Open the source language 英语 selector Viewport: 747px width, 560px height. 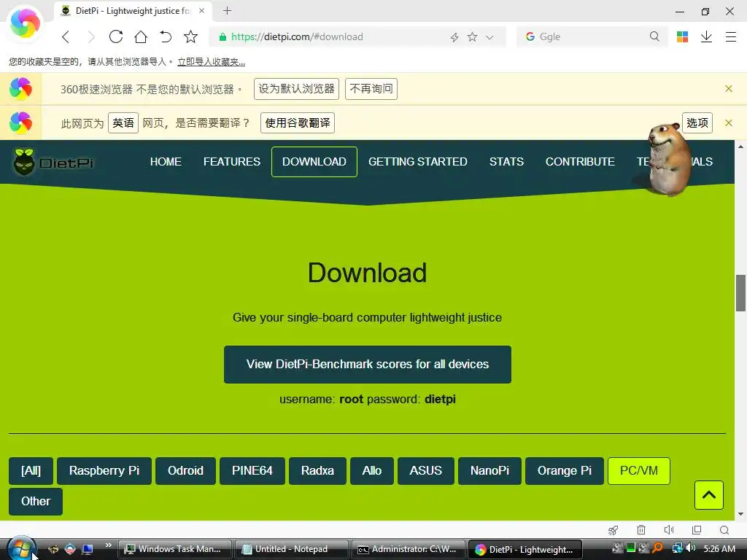pyautogui.click(x=123, y=122)
